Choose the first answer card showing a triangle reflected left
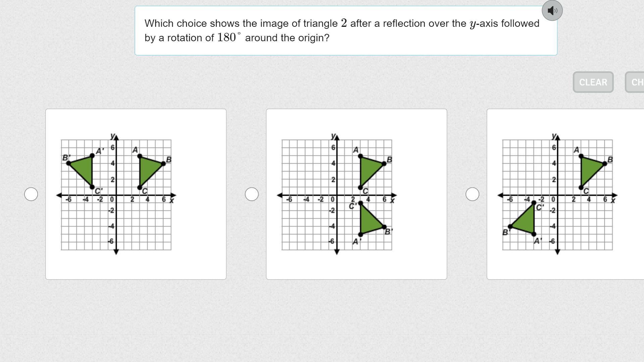 click(x=136, y=194)
